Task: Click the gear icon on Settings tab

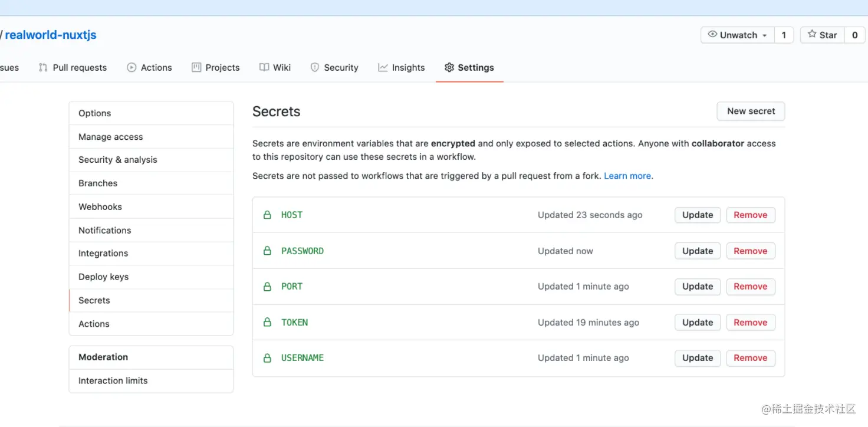Action: 449,68
